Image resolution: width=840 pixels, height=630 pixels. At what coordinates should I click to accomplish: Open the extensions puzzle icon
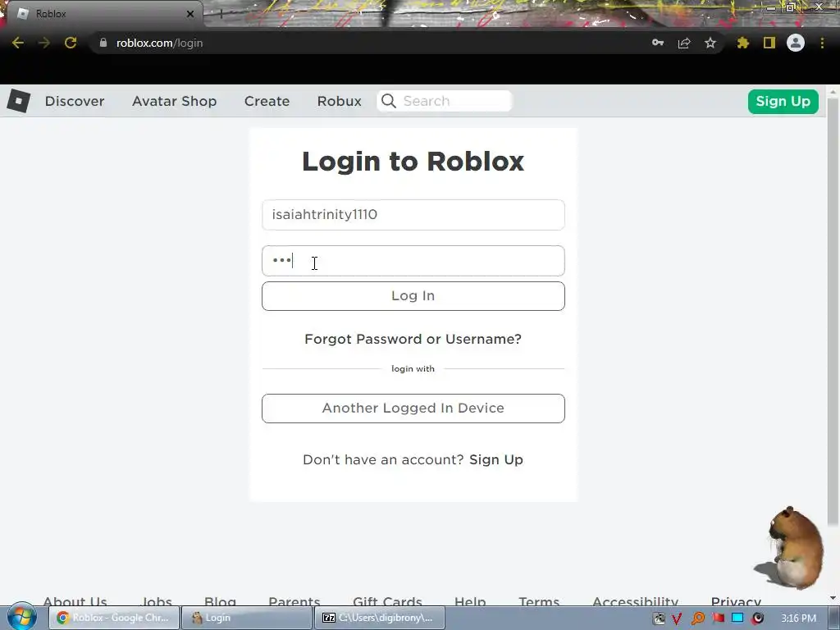742,43
